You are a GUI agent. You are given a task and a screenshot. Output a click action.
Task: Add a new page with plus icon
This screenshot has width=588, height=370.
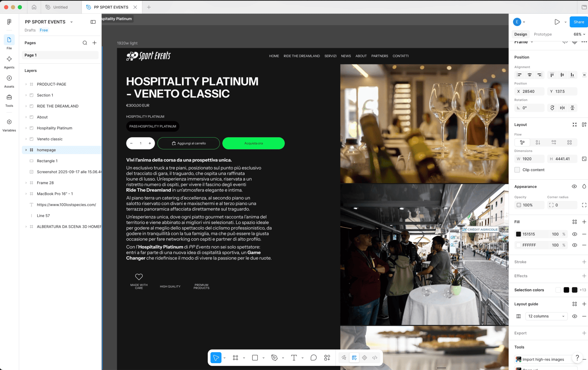click(94, 43)
